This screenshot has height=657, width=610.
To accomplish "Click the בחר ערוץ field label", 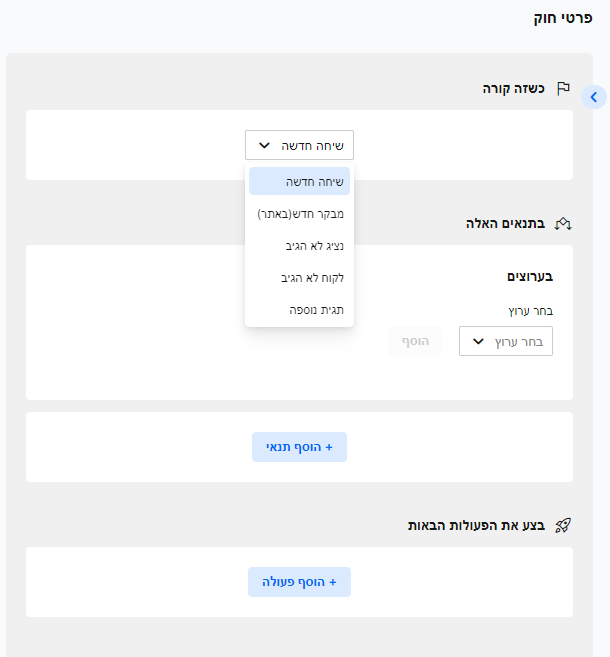I will coord(530,311).
